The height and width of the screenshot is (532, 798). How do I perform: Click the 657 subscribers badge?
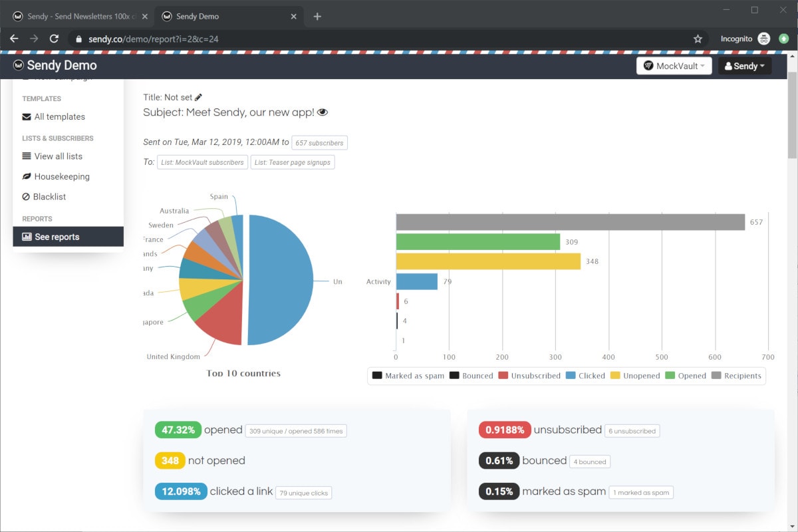point(320,143)
